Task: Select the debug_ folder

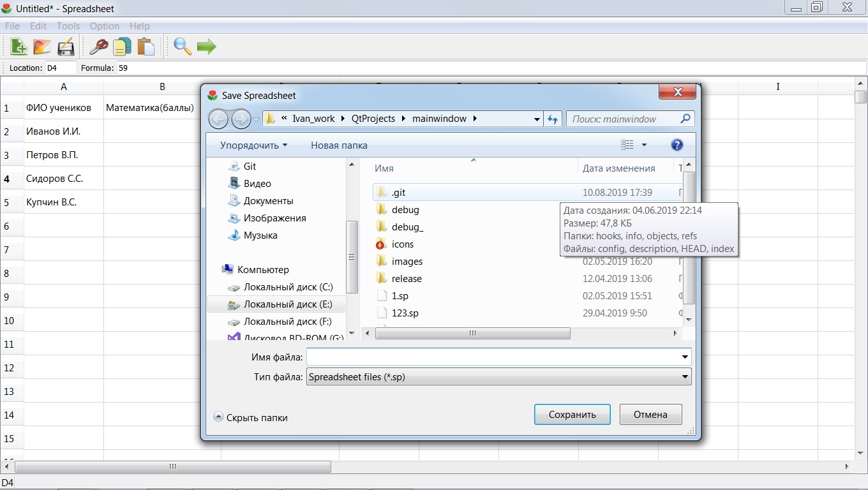Action: coord(407,226)
